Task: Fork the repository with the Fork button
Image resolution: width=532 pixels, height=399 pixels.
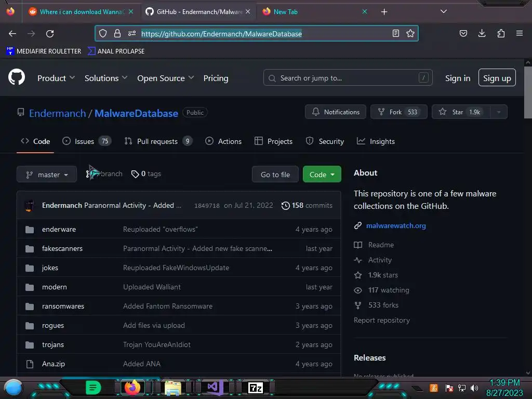Action: tap(398, 112)
